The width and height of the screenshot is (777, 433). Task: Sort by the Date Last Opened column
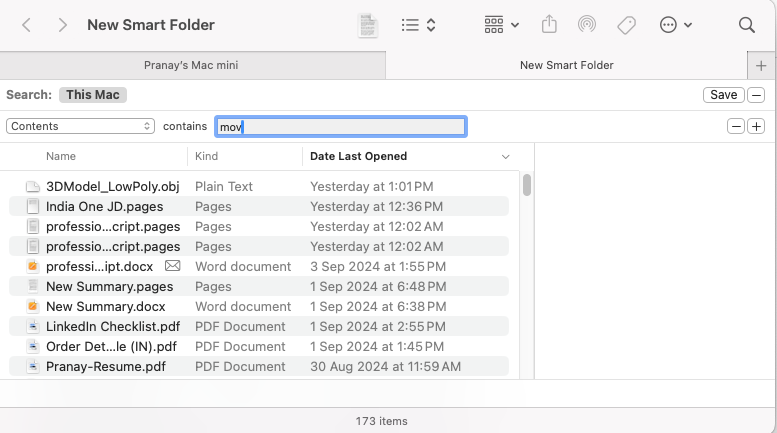click(x=358, y=157)
